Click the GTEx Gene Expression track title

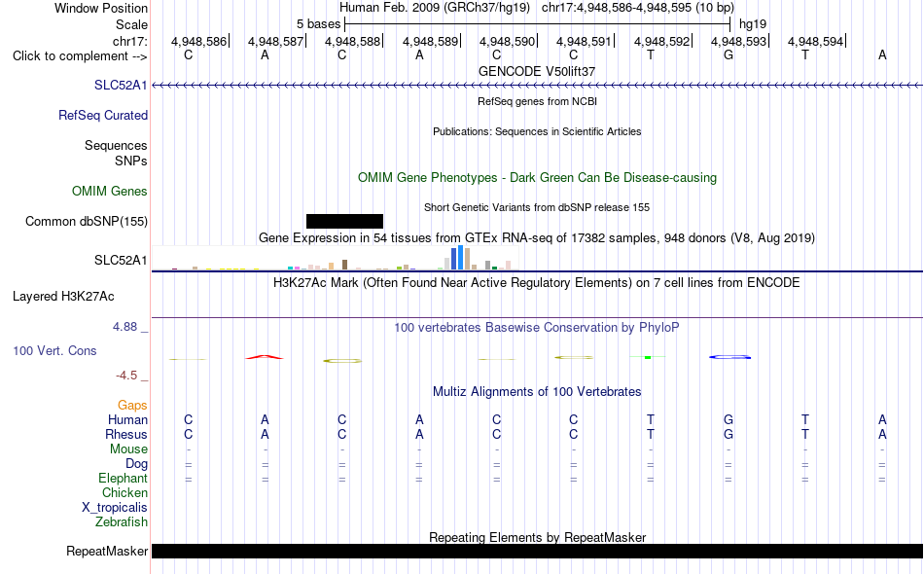[x=537, y=238]
